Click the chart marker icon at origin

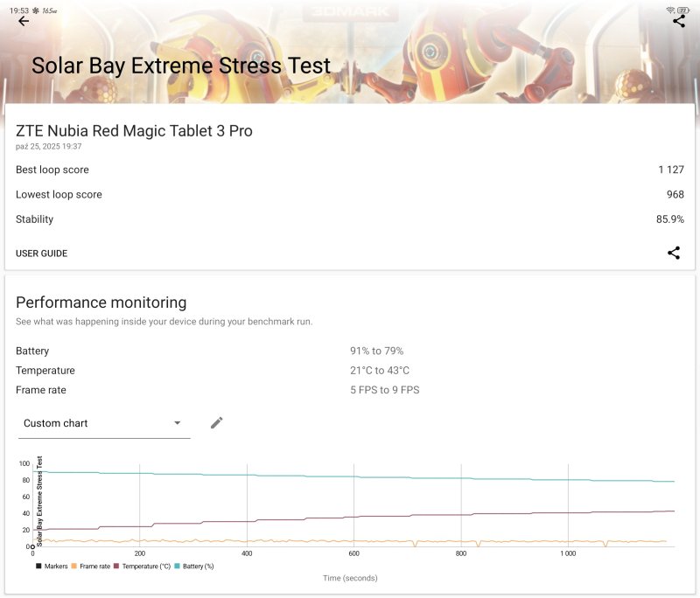coord(31,546)
